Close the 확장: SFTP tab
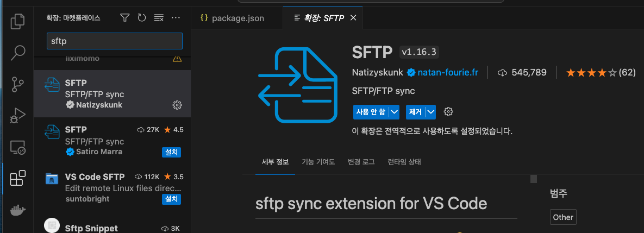Viewport: 644px width, 233px height. click(x=353, y=18)
